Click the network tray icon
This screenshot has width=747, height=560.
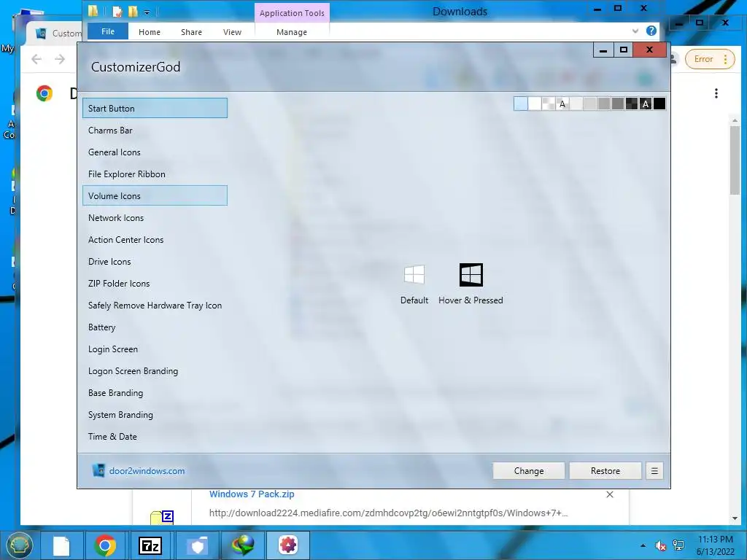click(x=678, y=545)
